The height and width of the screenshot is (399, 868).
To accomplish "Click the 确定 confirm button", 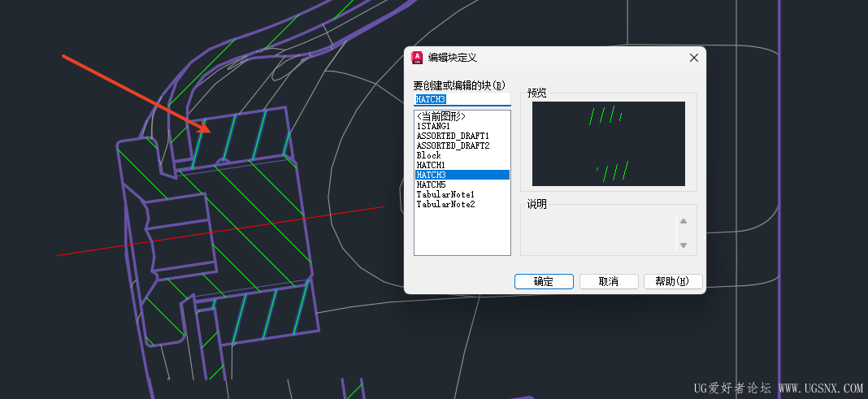I will pos(544,281).
